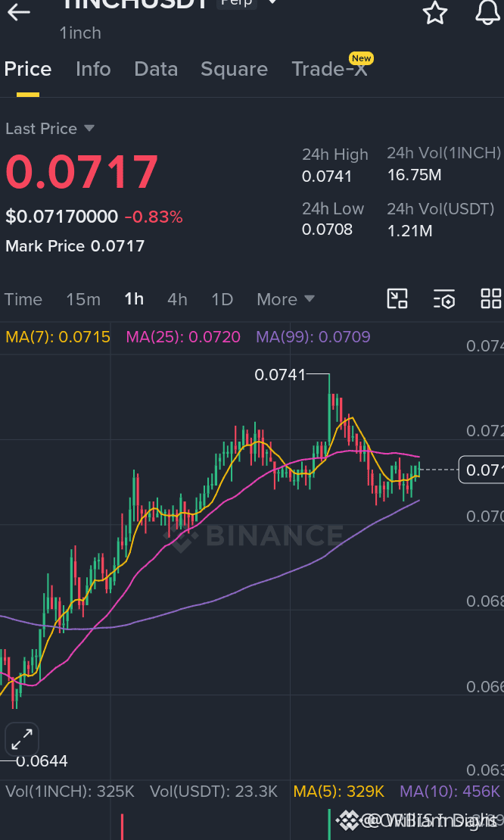The width and height of the screenshot is (504, 840).
Task: Expand the Last Price dropdown
Action: click(x=50, y=129)
